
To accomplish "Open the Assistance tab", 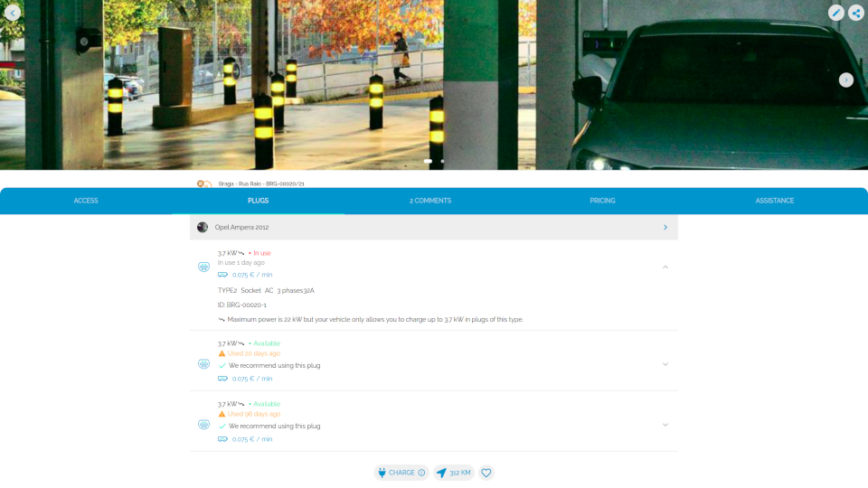I will [x=775, y=201].
